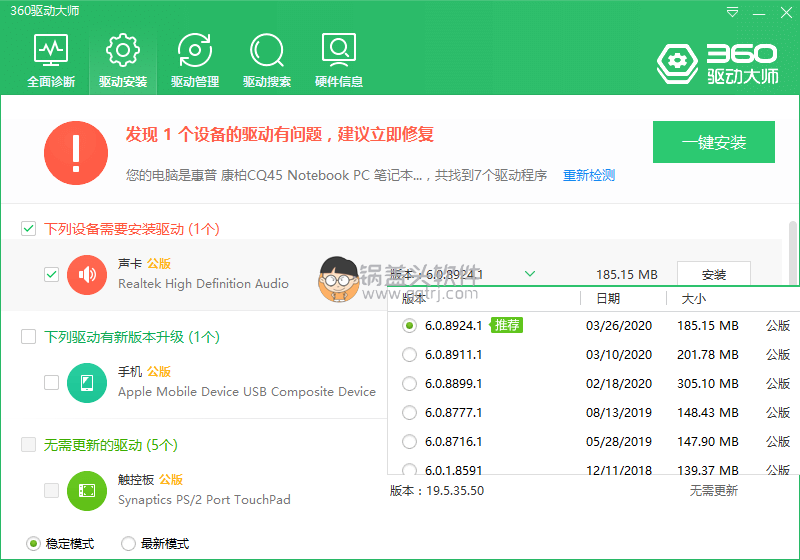This screenshot has width=800, height=560.
Task: Click the size 305.10 MB
Action: coord(708,384)
